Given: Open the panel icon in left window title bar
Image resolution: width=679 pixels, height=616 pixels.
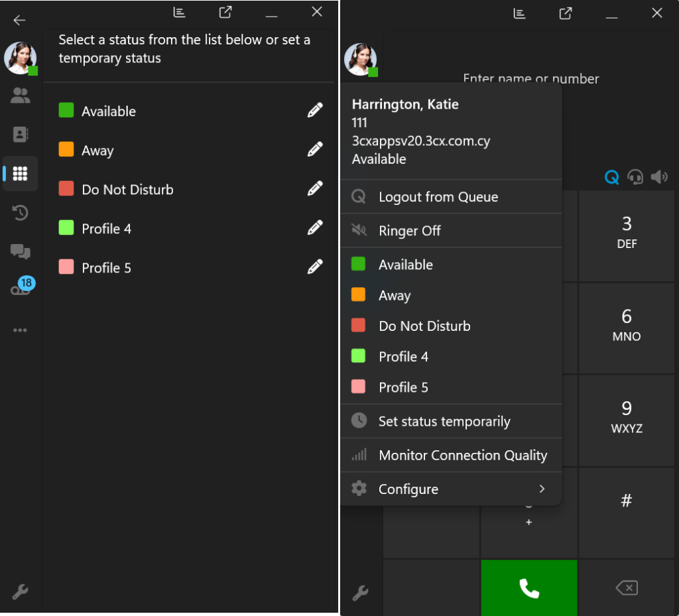Looking at the screenshot, I should [x=179, y=12].
